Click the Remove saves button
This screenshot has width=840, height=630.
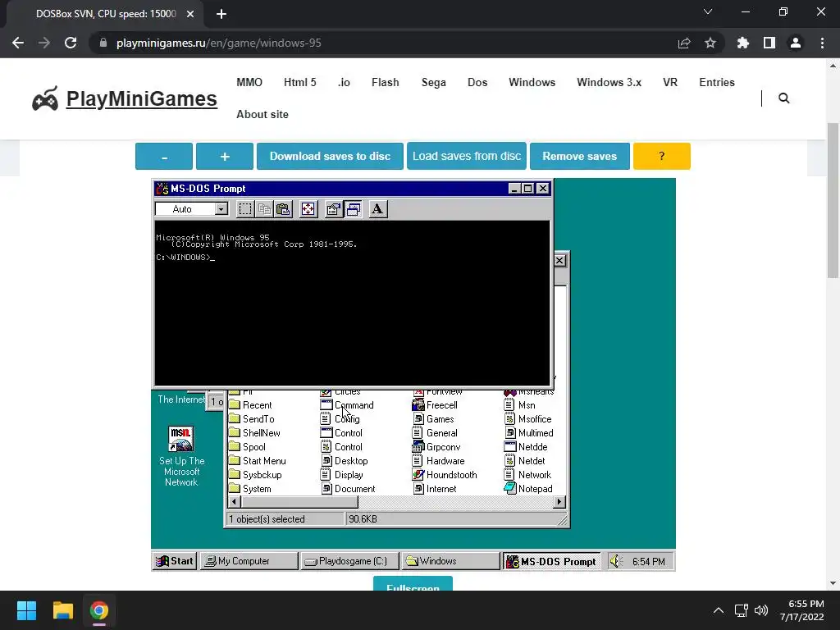tap(580, 157)
